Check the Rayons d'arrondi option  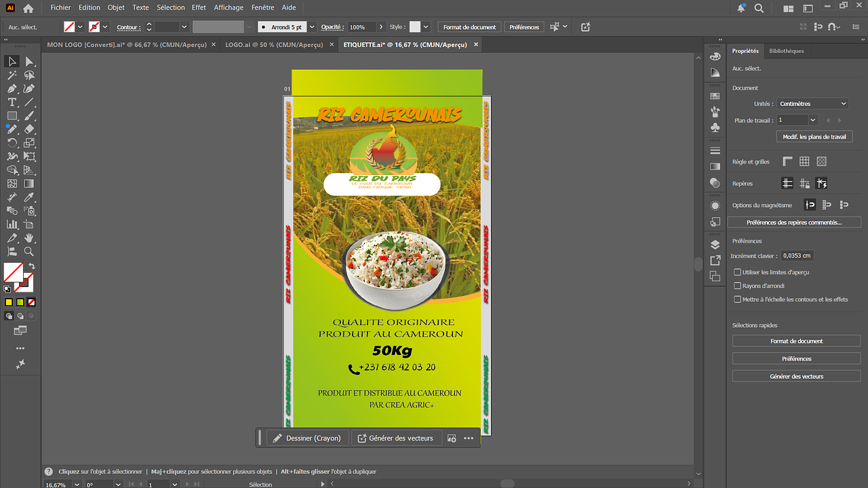click(x=738, y=286)
